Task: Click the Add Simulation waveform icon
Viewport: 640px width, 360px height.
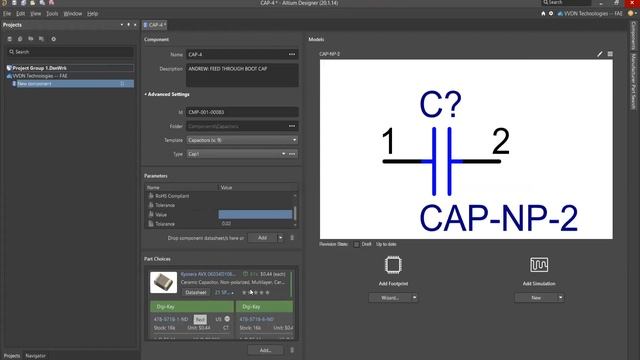Action: click(539, 265)
